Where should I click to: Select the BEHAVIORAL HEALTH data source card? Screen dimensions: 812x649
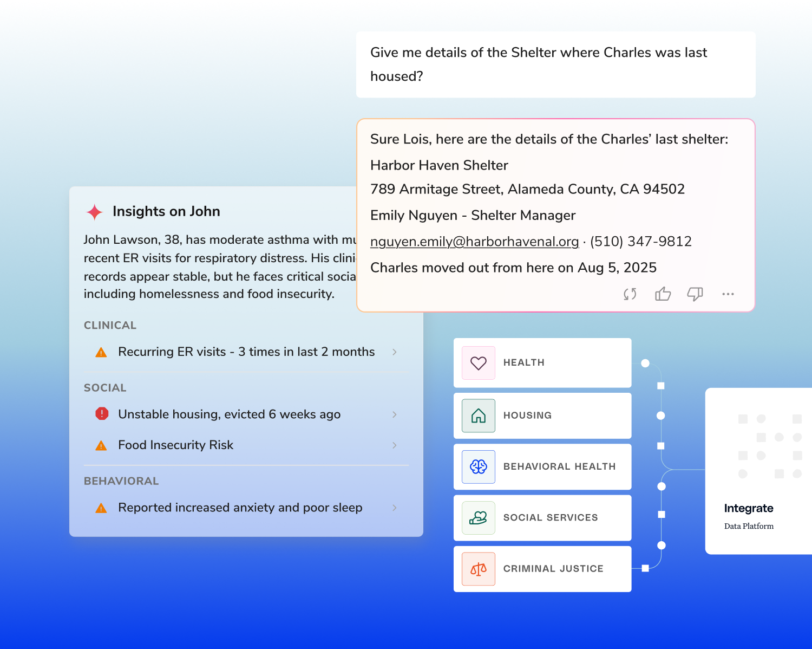[542, 466]
